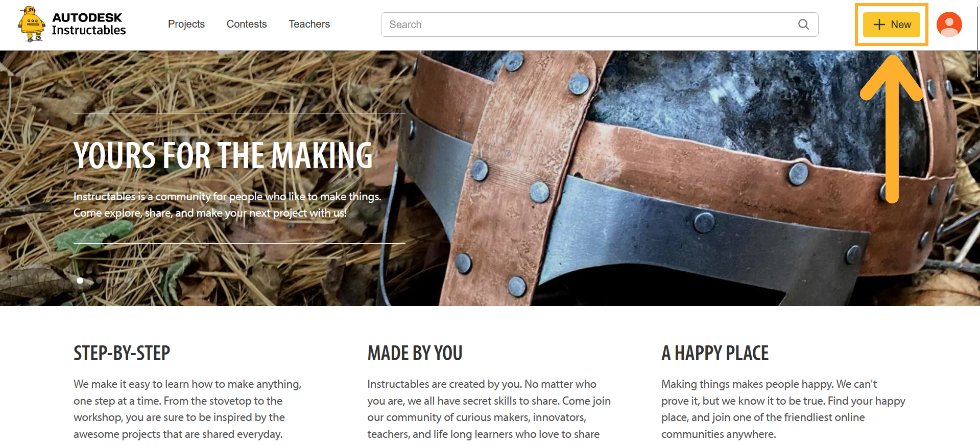
Task: Click the page's vertical scrollbar
Action: tap(977, 222)
